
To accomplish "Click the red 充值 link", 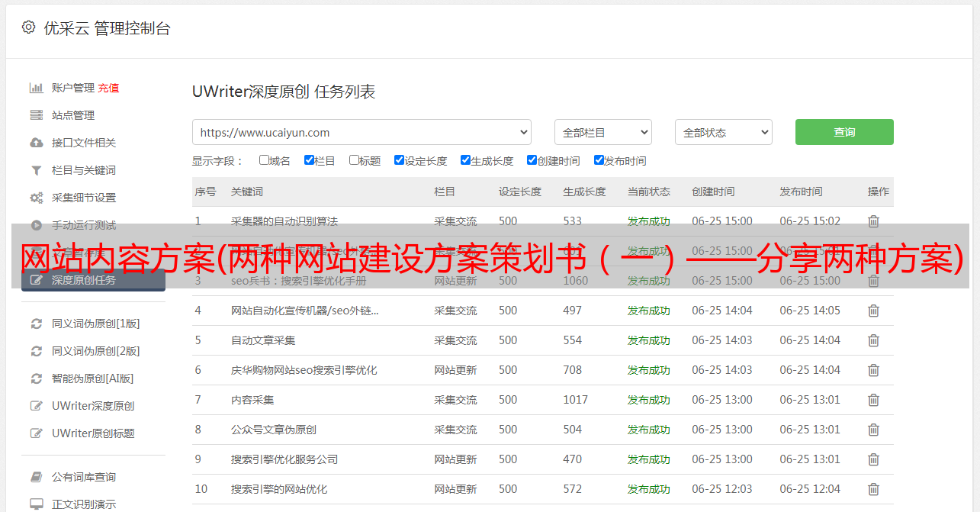I will tap(108, 88).
